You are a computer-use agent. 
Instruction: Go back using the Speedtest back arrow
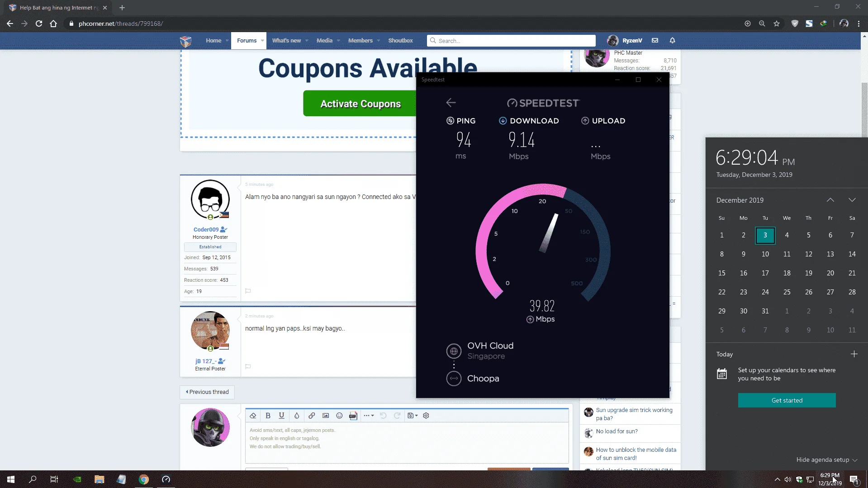[451, 103]
